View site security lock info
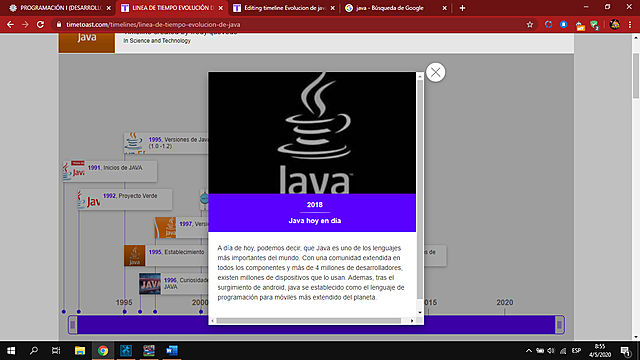This screenshot has height=360, width=640. click(59, 24)
